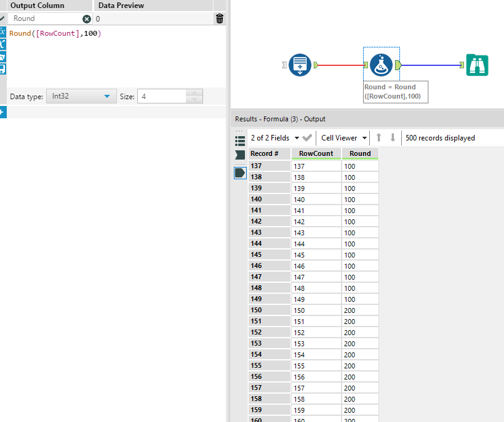Viewport: 504px width, 422px height.
Task: Select the Generate Rows tool on the canvas
Action: click(300, 65)
